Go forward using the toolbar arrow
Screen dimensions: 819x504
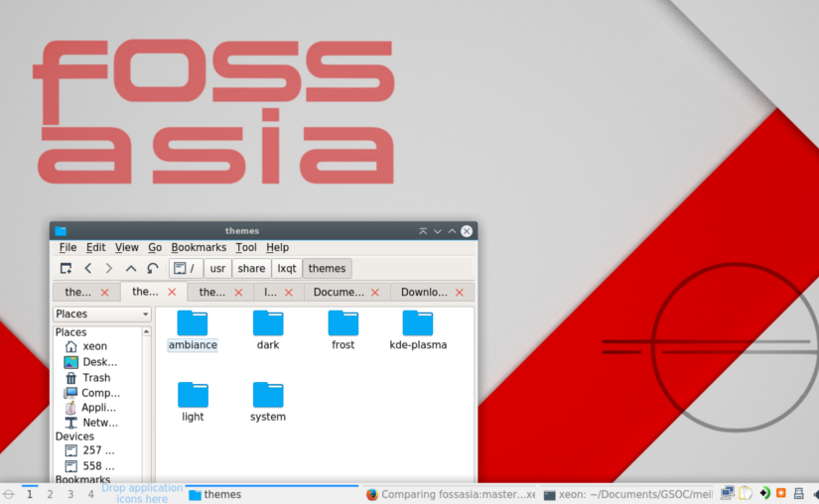[109, 269]
